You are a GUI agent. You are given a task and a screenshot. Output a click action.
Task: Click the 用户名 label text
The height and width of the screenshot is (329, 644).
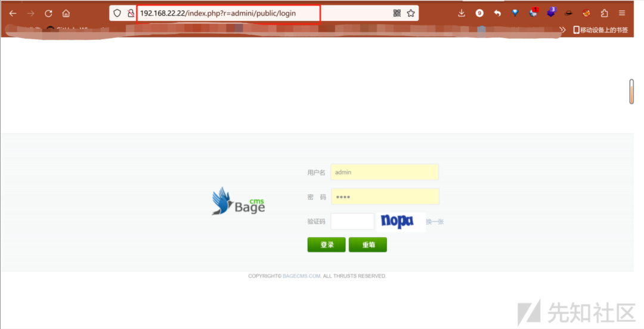click(x=316, y=172)
